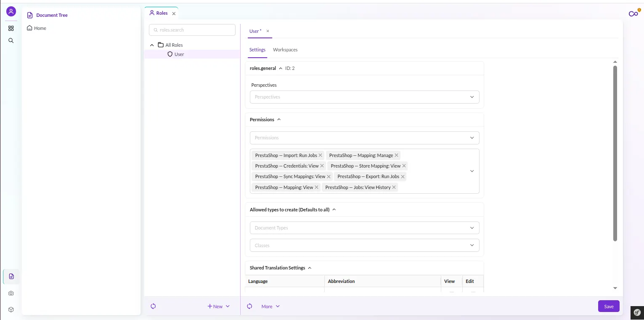Image resolution: width=644 pixels, height=320 pixels.
Task: Click the User role shield icon
Action: tap(170, 54)
